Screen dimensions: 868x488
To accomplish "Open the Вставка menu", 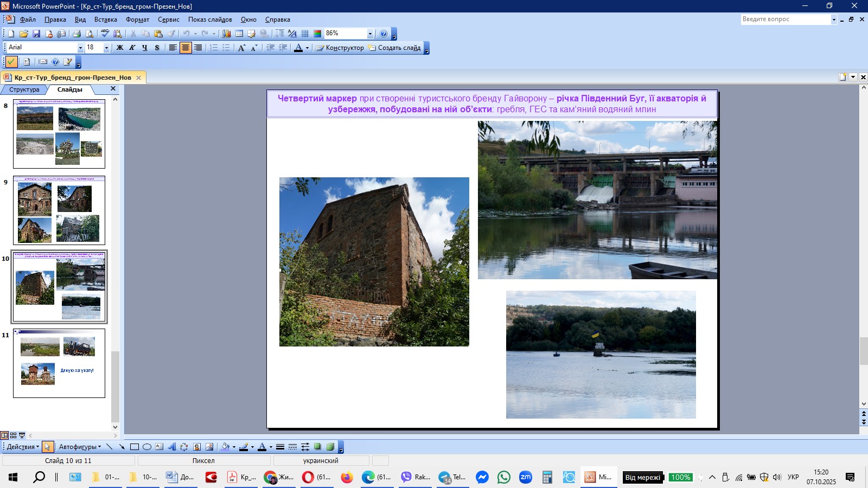I will click(105, 20).
